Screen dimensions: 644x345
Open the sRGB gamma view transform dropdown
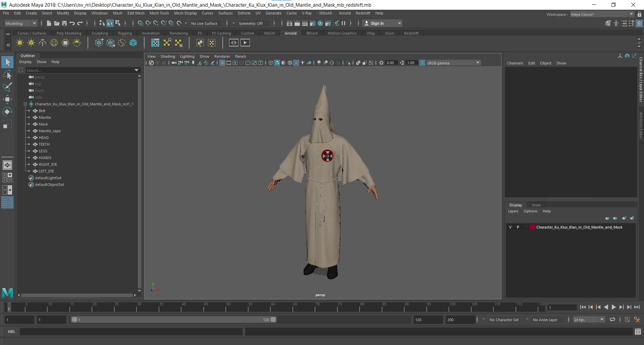click(453, 63)
